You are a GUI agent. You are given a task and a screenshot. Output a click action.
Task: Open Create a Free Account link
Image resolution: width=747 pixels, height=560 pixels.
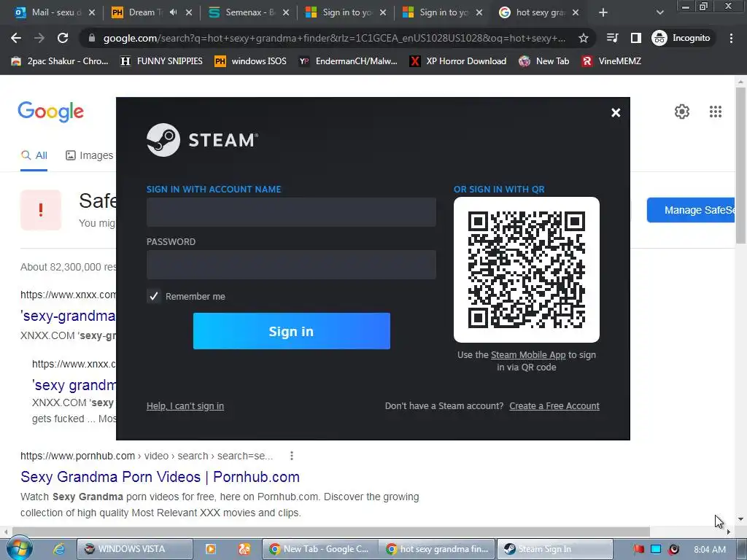tap(554, 406)
